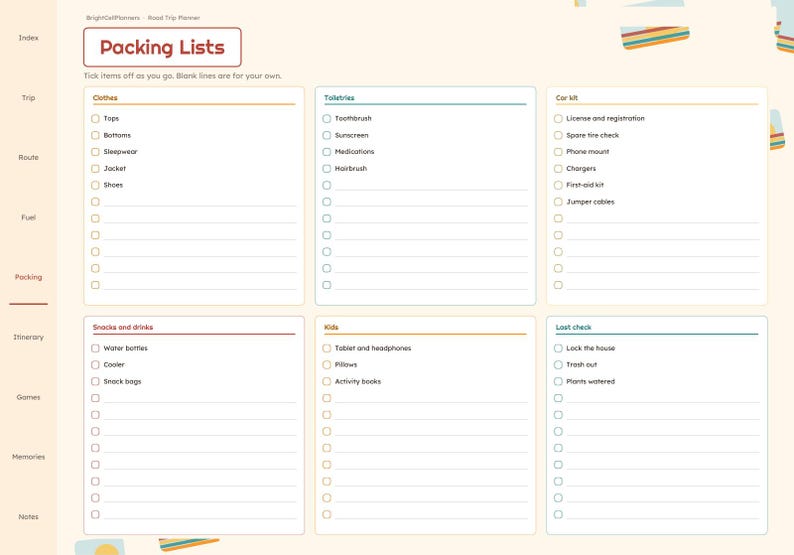Click the Last check heading
794x555 pixels.
[x=573, y=327]
